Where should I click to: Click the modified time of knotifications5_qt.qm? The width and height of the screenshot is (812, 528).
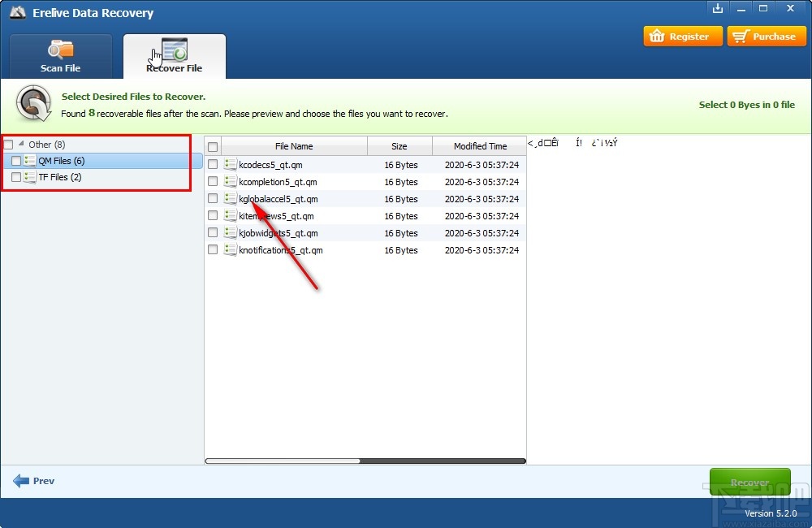(482, 250)
